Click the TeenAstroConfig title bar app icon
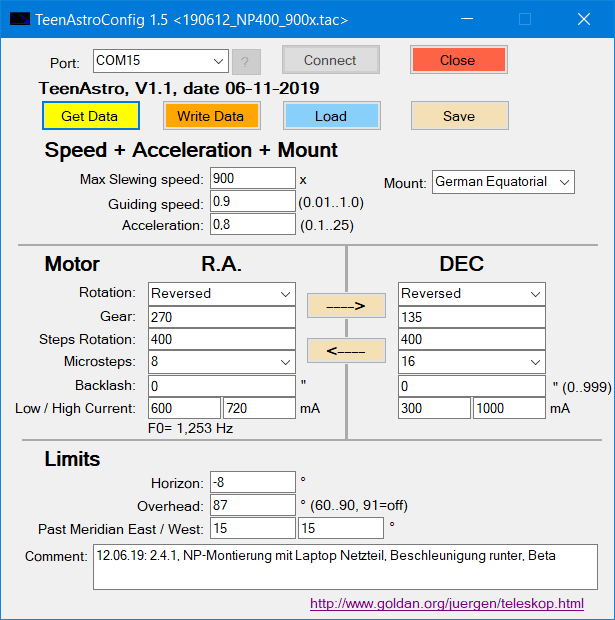 (20, 19)
